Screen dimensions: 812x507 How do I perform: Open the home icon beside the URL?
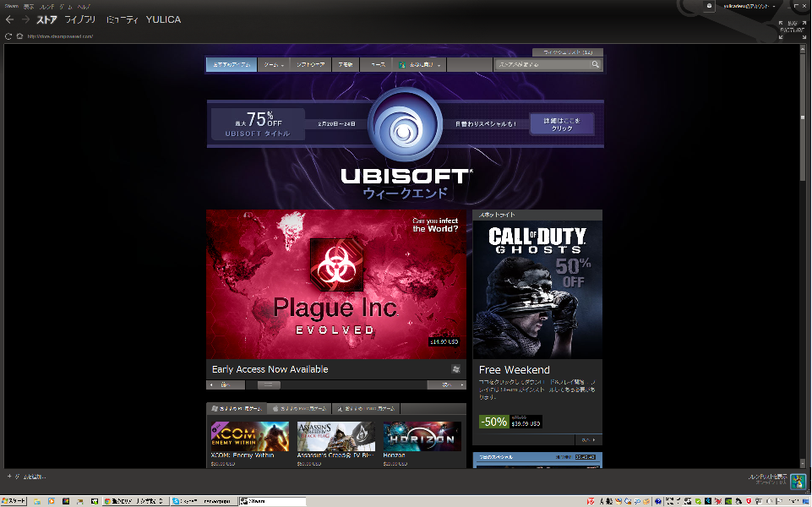(x=19, y=36)
